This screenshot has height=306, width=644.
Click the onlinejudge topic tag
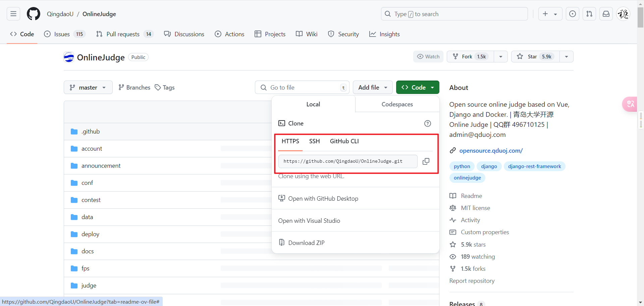click(x=467, y=178)
